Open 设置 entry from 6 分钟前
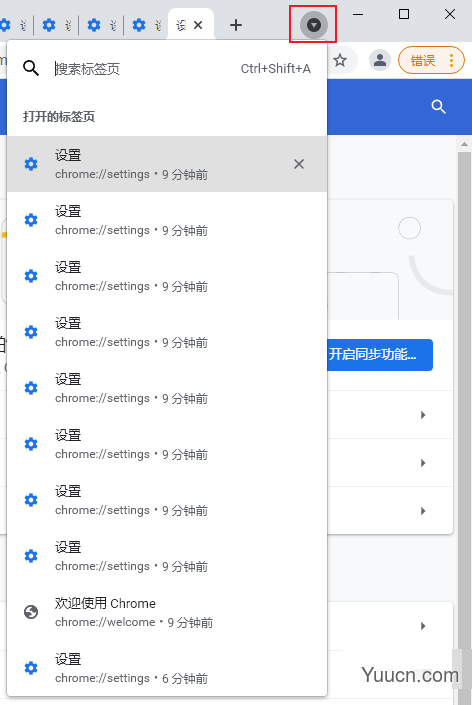 (167, 668)
